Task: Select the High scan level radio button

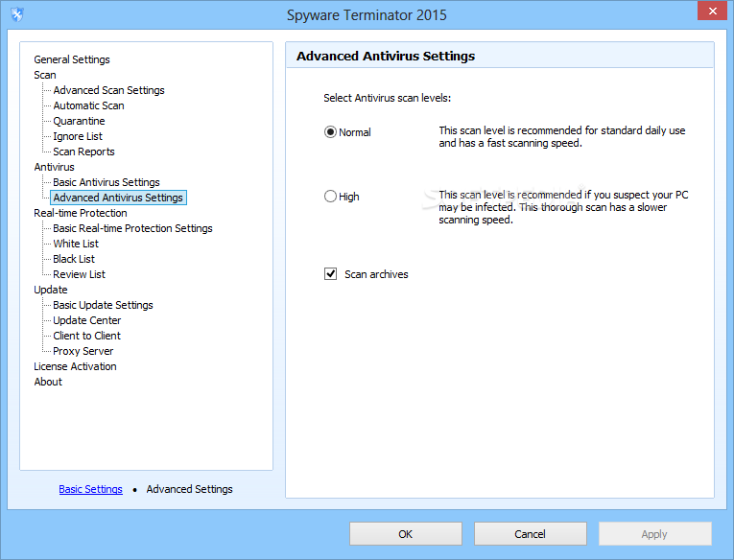Action: [x=330, y=196]
